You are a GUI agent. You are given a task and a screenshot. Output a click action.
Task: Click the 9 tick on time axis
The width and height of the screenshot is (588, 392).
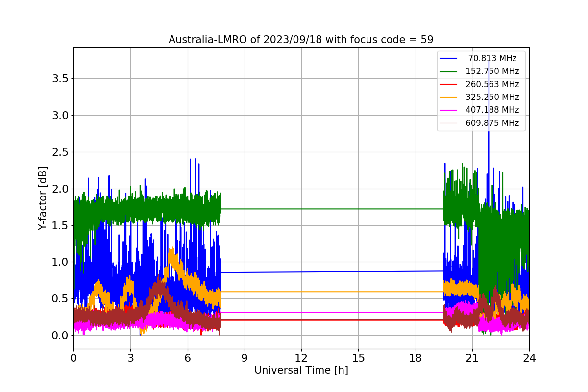click(245, 358)
